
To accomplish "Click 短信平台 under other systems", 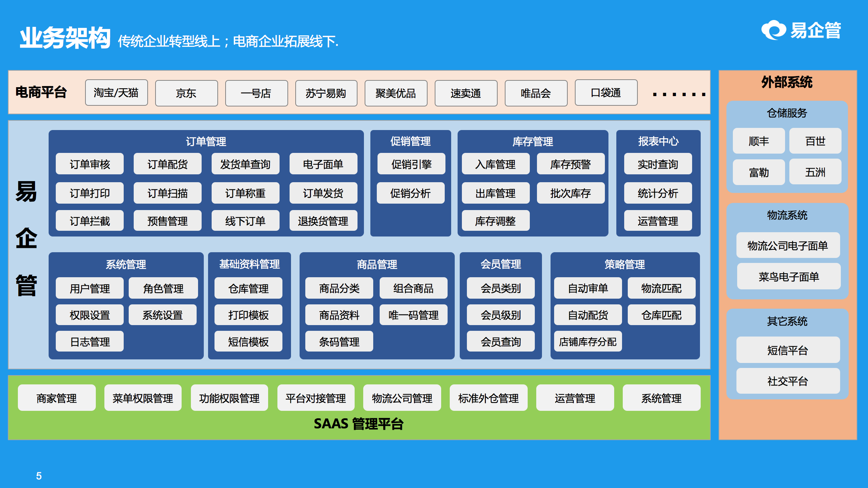I will (788, 350).
